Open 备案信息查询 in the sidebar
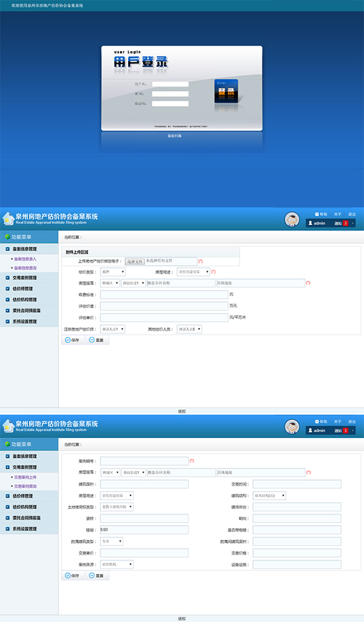This screenshot has height=622, width=364. coord(24,268)
